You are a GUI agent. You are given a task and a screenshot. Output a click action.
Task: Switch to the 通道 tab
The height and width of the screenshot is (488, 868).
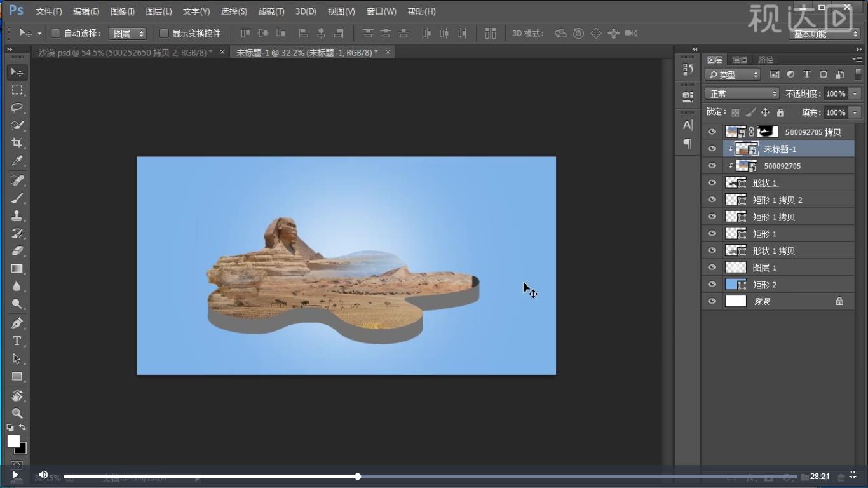(x=740, y=60)
